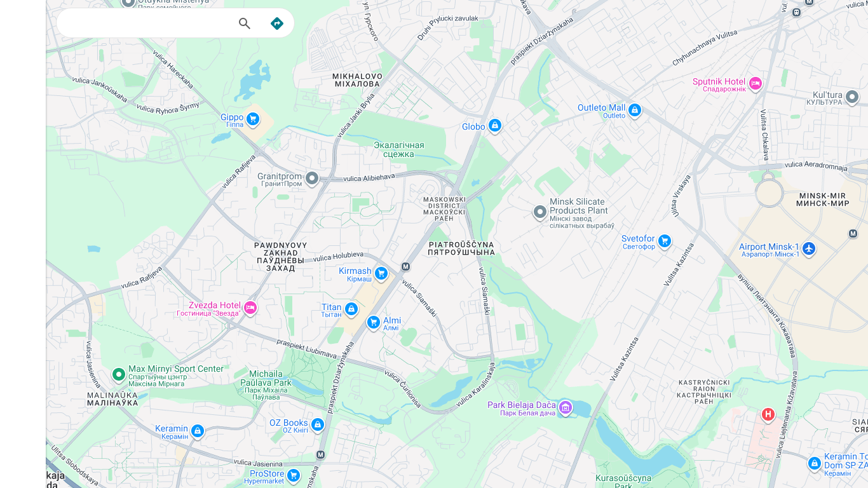Select the Zvezda Hotel marker icon
The image size is (868, 488).
pyautogui.click(x=250, y=308)
